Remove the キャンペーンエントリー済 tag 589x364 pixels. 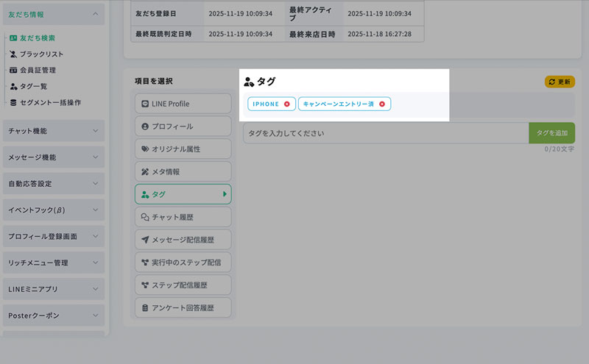click(x=382, y=104)
